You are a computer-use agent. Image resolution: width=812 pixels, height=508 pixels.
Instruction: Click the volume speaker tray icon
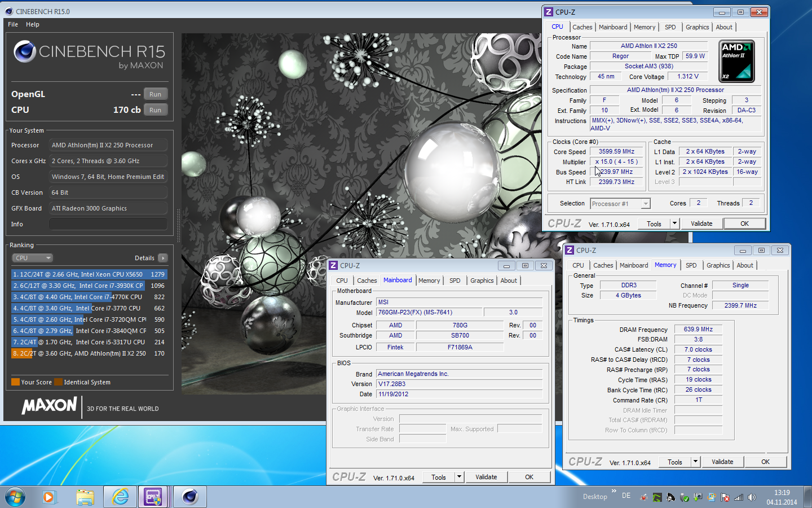752,497
